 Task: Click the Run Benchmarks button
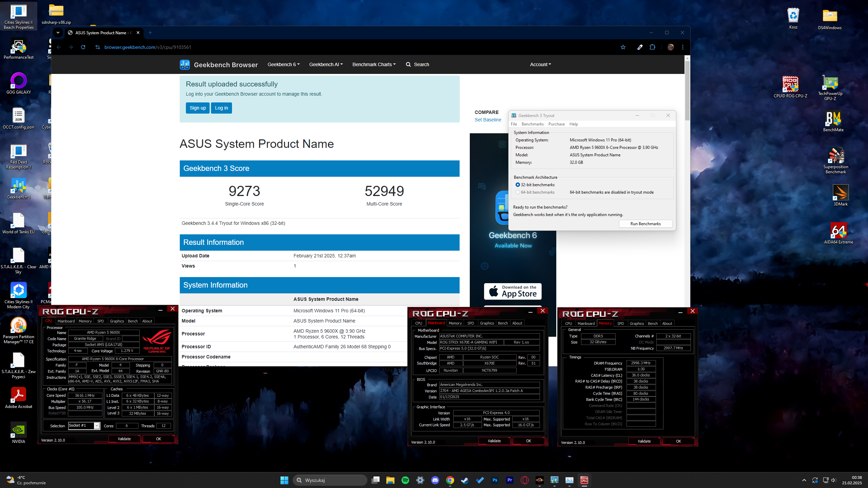645,224
